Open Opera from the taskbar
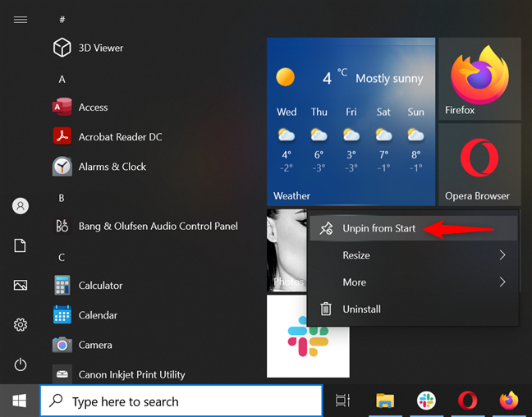The height and width of the screenshot is (417, 532). [467, 401]
